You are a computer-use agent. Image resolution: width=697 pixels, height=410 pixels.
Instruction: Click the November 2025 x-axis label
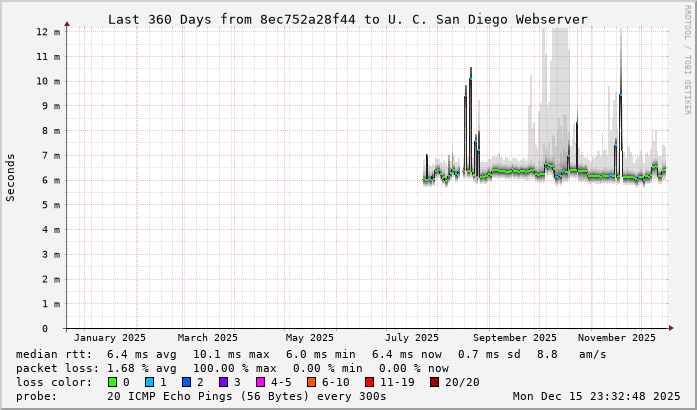(x=616, y=338)
